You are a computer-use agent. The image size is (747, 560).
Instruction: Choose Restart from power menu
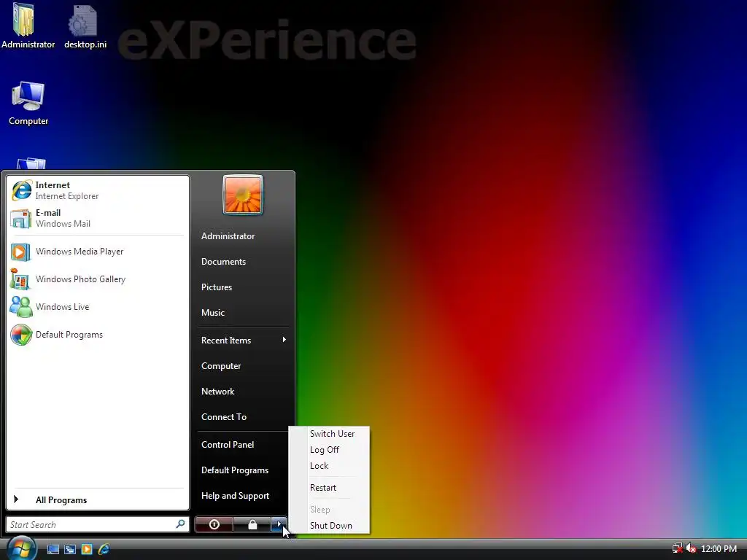330,488
